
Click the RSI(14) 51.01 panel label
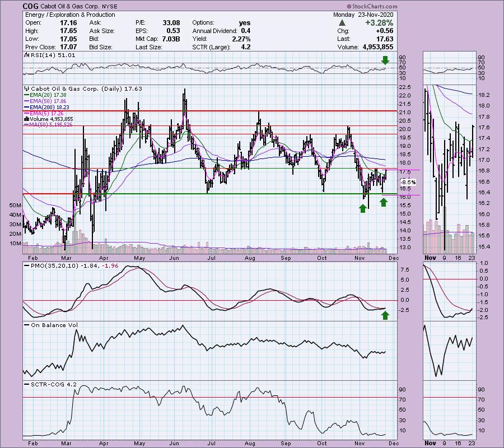(53, 55)
